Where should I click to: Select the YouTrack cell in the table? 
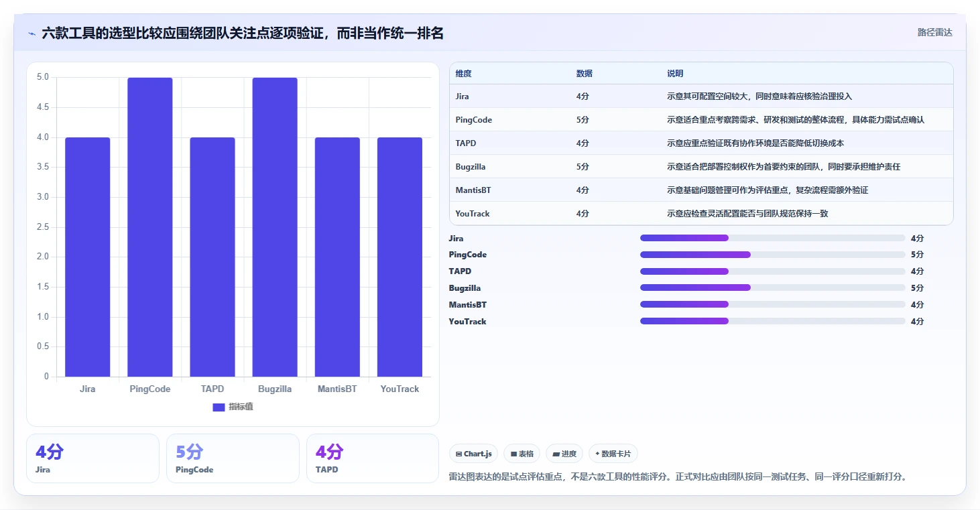pos(473,214)
